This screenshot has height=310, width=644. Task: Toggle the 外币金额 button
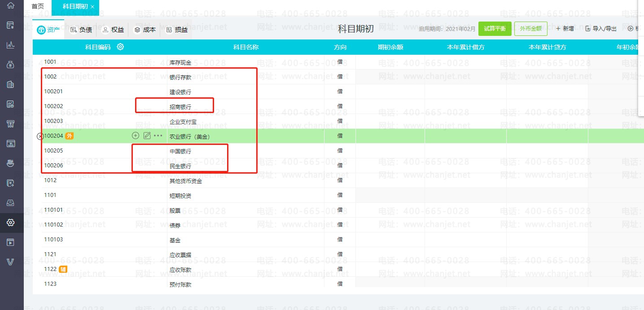click(x=530, y=29)
